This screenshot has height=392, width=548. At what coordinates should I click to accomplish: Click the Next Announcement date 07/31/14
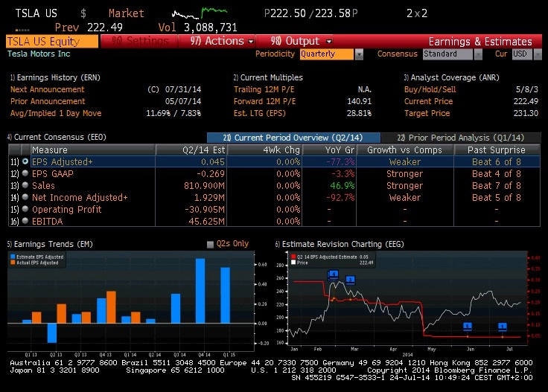point(182,89)
